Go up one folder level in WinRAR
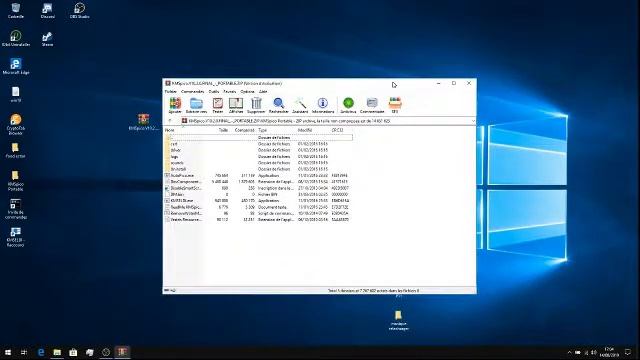This screenshot has height=360, width=640. click(x=170, y=121)
